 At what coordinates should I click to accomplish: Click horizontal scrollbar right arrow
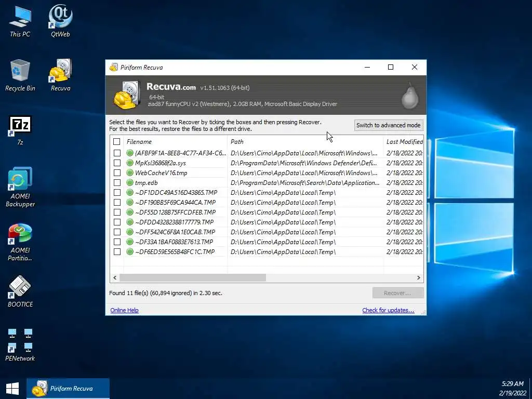pyautogui.click(x=419, y=277)
